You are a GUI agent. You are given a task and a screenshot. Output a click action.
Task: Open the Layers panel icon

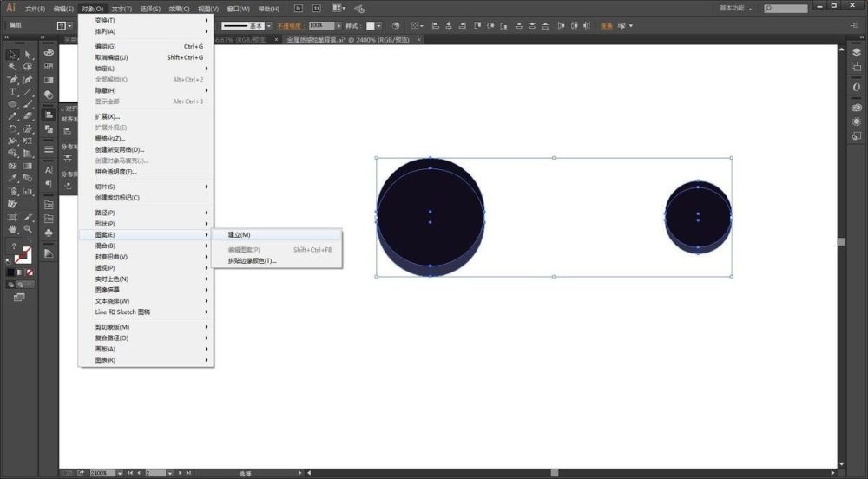pos(857,52)
